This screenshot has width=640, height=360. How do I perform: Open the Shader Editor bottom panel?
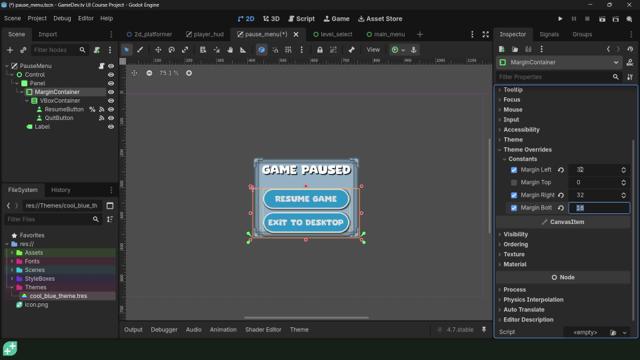coord(263,329)
